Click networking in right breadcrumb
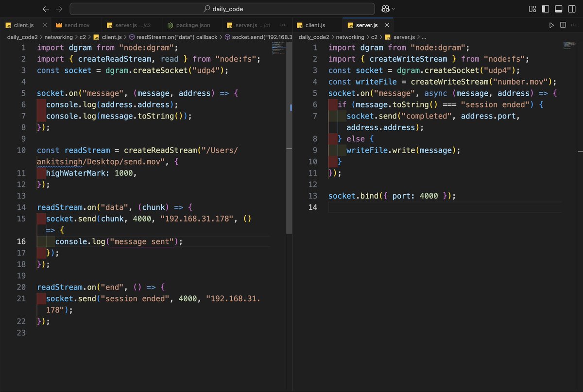The width and height of the screenshot is (583, 392). [x=350, y=37]
